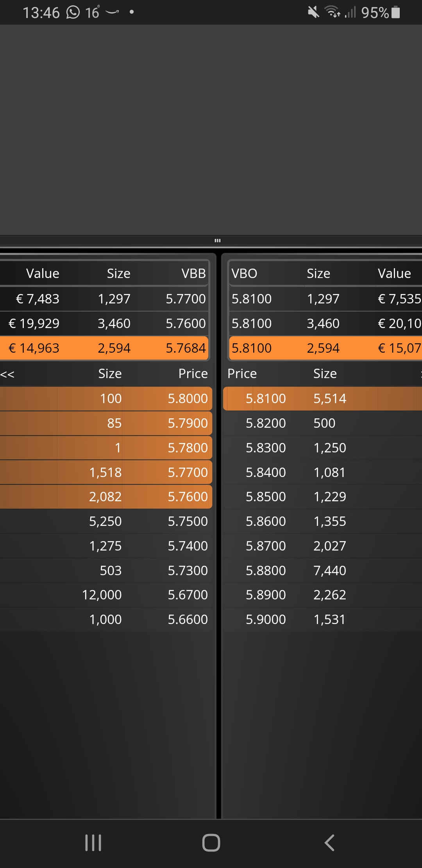
Task: Select ask level 5.8900 with size 2,262
Action: click(322, 595)
